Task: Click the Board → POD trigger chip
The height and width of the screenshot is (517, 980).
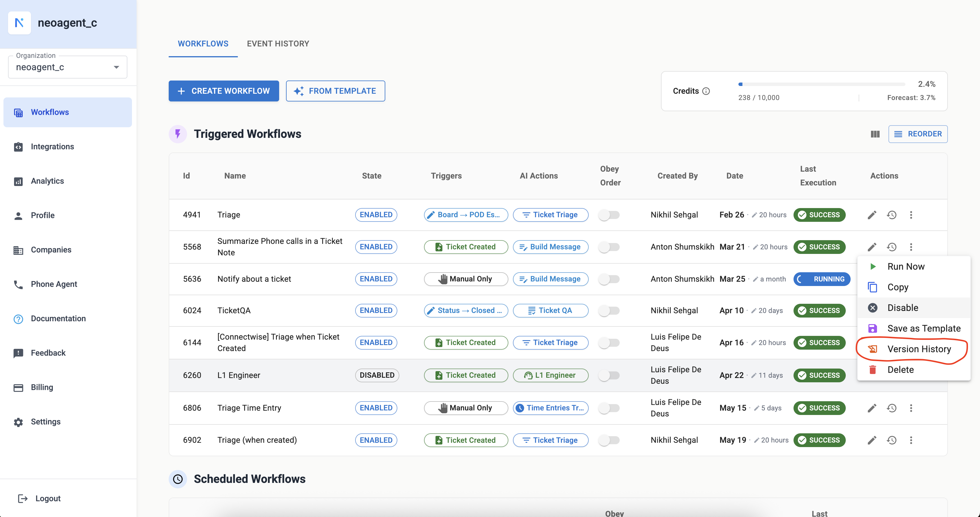Action: pyautogui.click(x=466, y=215)
